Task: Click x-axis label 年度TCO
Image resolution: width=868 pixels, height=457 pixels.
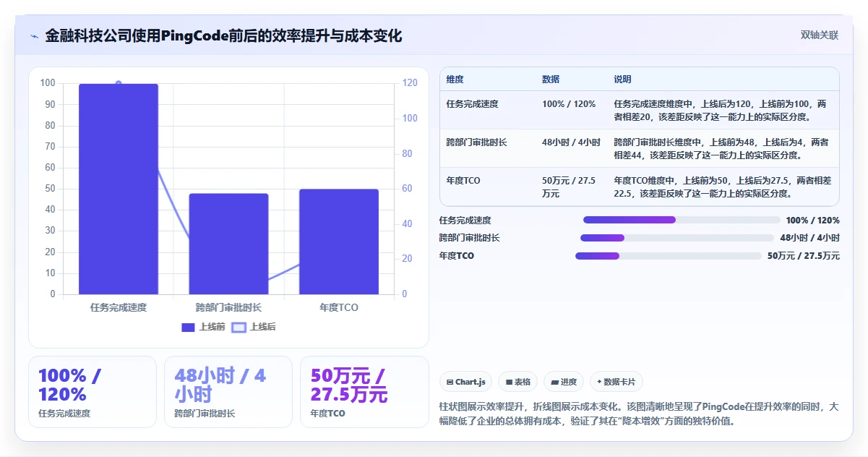Action: pyautogui.click(x=339, y=307)
